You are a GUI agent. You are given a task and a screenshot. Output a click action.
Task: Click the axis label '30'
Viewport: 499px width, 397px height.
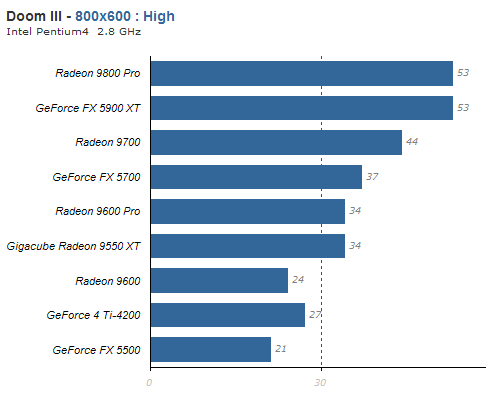320,383
